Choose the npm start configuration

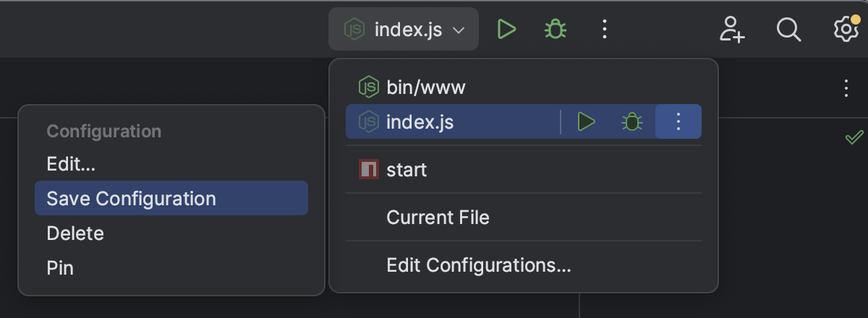point(407,170)
